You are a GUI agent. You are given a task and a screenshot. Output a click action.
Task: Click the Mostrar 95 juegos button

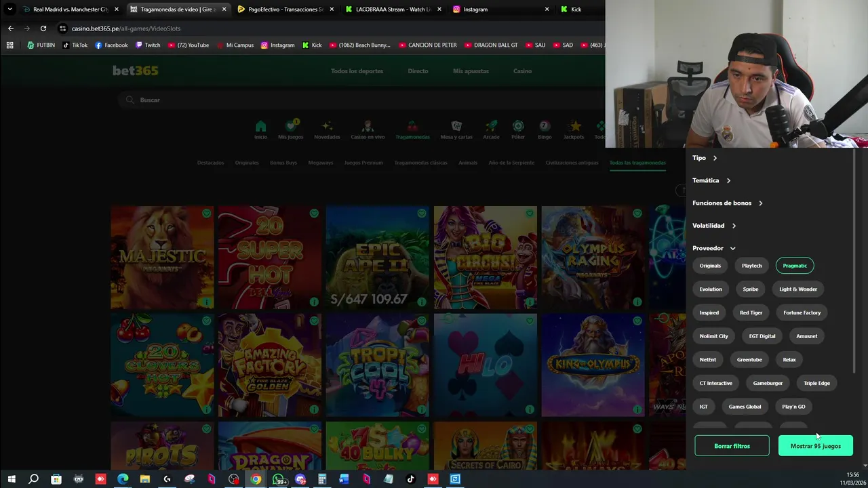815,446
